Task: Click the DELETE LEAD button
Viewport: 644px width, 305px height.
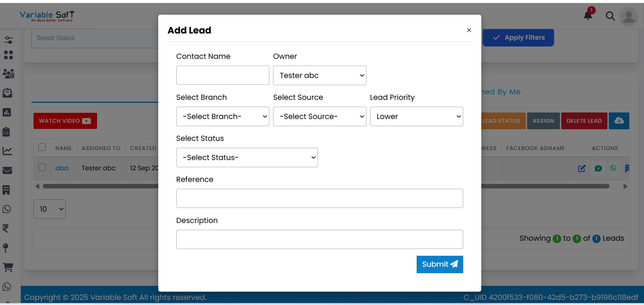Action: click(x=584, y=121)
